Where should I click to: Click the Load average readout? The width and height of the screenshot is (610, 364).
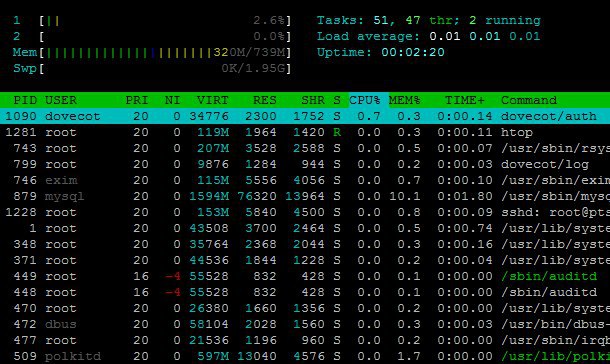[429, 37]
